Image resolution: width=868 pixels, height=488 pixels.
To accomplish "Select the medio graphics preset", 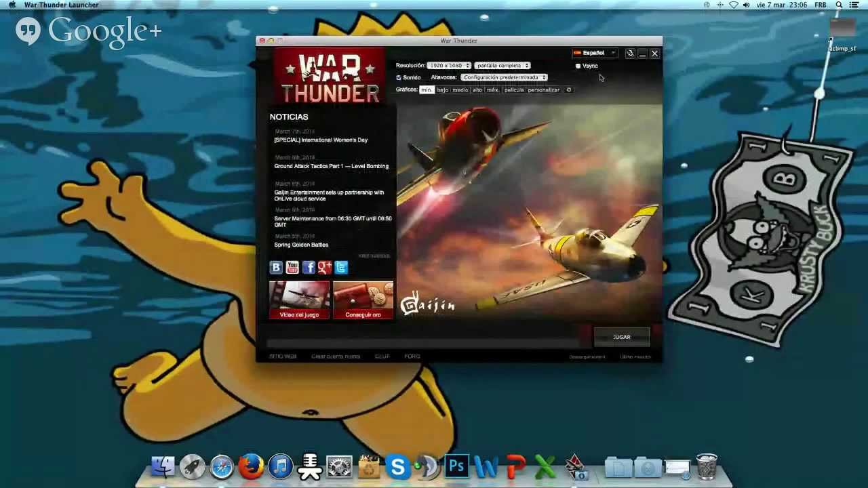I will click(460, 89).
